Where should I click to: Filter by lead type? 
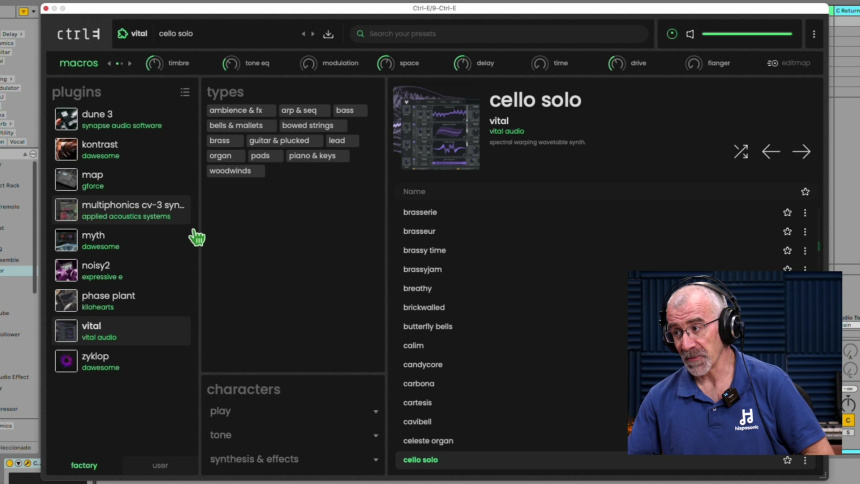342,140
